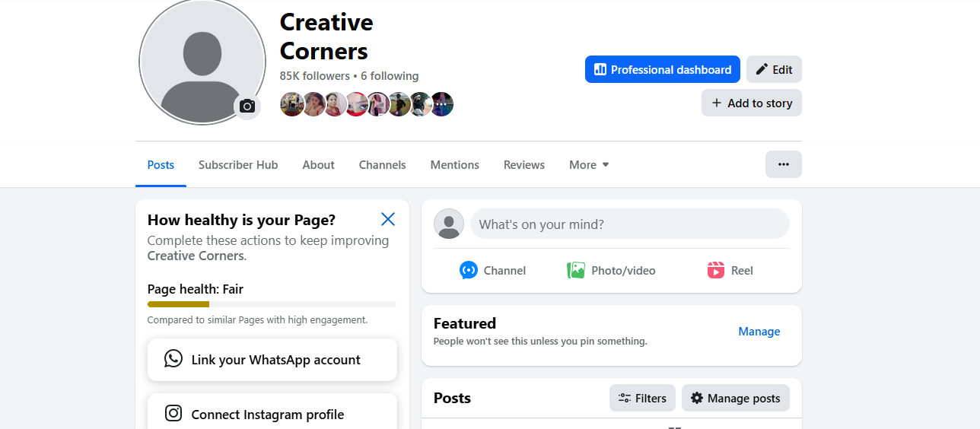Click the Manage link in Featured
Screen dimensions: 980x429
(759, 332)
